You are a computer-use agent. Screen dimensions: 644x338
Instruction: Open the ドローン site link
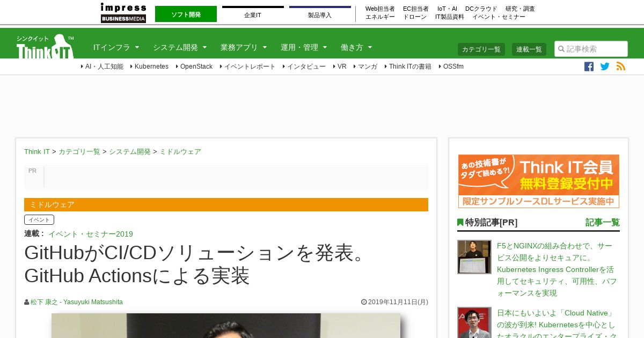(x=415, y=17)
